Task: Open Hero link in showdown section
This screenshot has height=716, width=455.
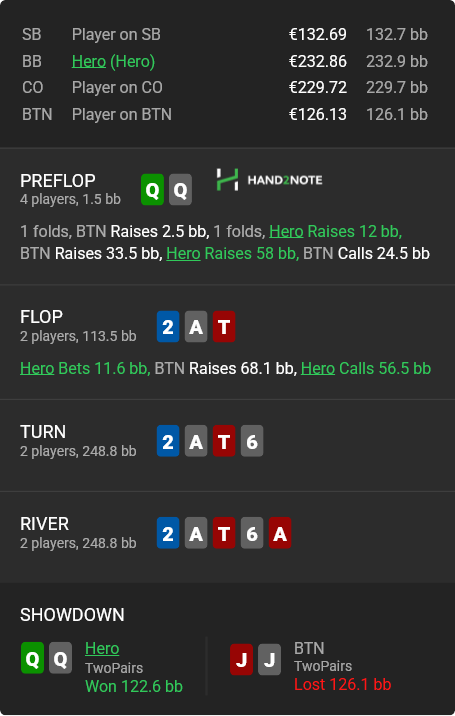Action: pos(102,648)
